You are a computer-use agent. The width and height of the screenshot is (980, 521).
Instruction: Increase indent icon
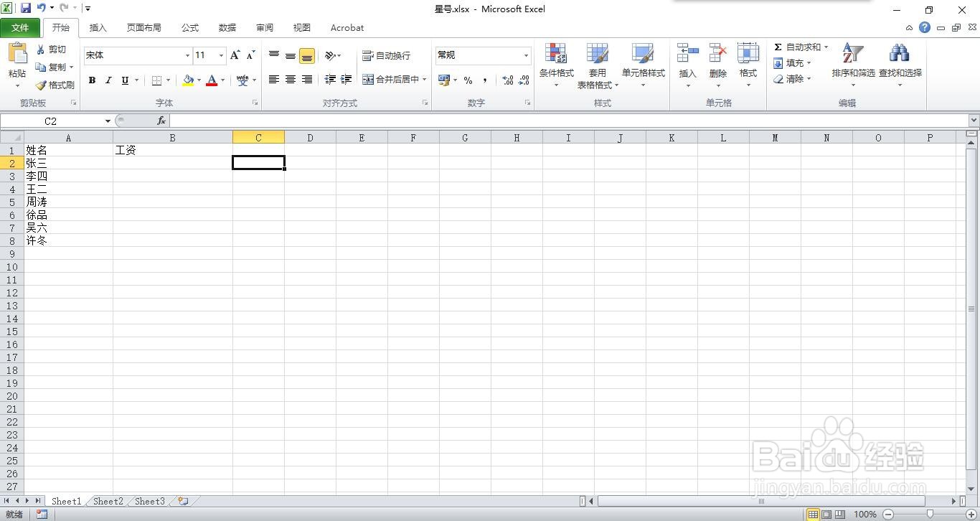tap(347, 80)
